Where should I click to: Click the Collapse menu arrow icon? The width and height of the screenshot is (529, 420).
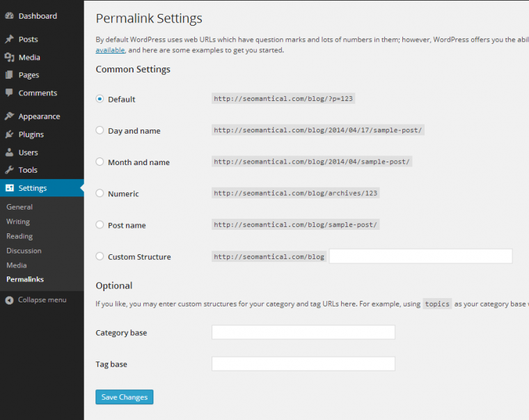(10, 300)
